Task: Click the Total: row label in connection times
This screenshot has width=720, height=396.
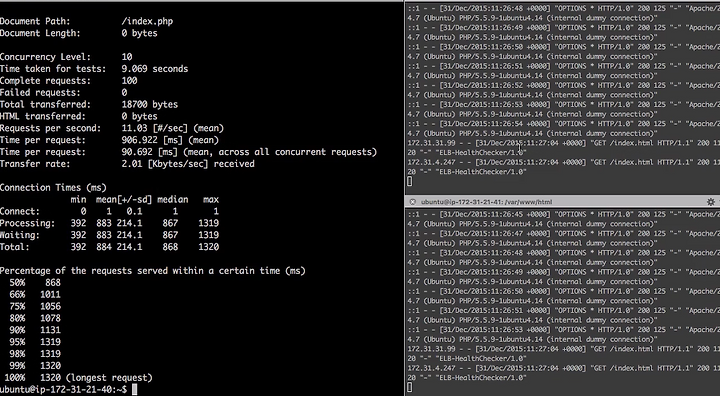Action: click(15, 247)
